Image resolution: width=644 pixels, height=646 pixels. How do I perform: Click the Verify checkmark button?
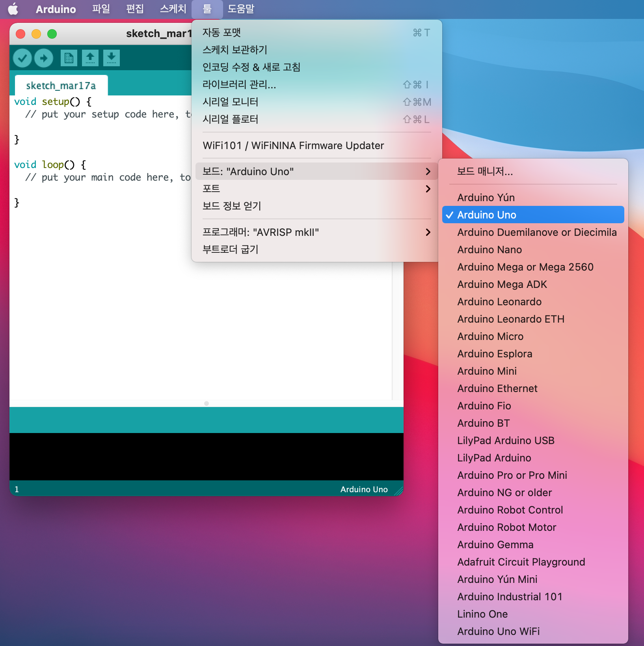[x=22, y=58]
